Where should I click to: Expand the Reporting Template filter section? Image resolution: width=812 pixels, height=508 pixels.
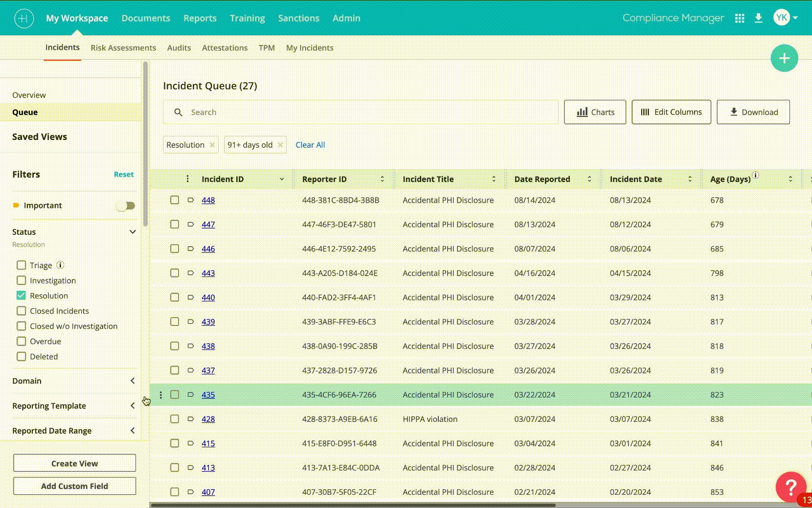[133, 406]
